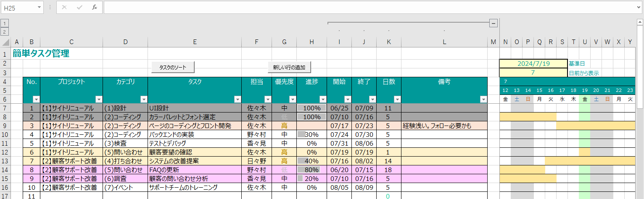
Task: Open the Name Box dropdown arrow
Action: [40, 7]
